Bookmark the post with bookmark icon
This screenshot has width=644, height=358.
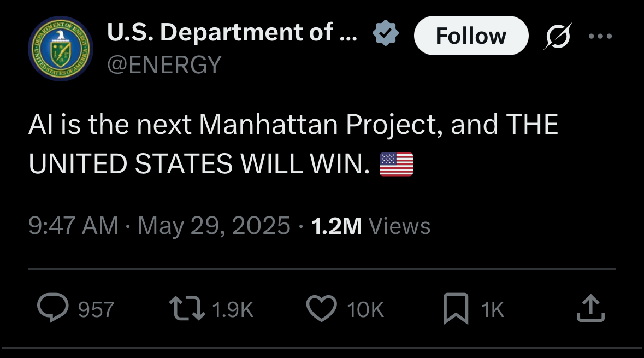456,308
